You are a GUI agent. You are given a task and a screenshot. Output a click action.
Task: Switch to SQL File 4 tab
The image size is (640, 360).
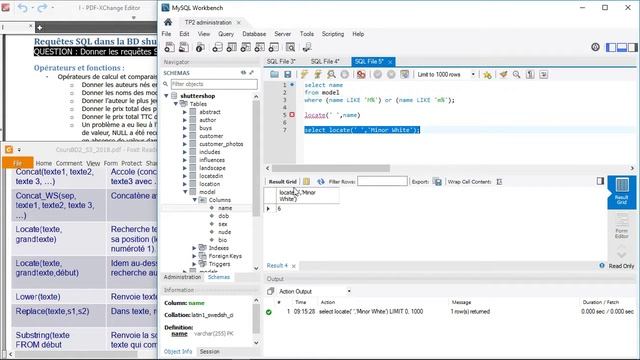pos(325,62)
